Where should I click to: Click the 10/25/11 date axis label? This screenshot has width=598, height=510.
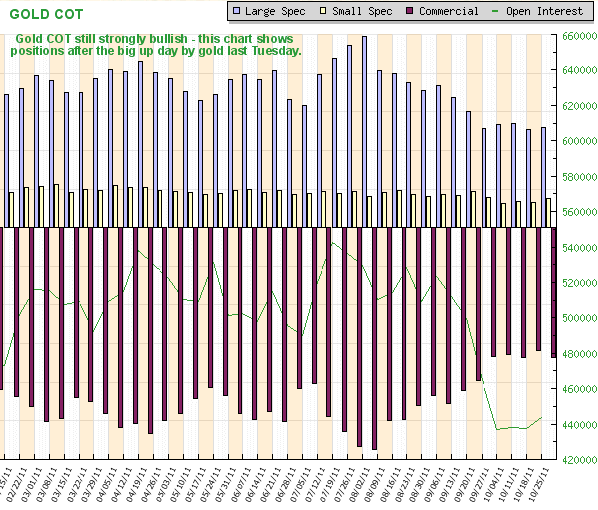pos(539,484)
